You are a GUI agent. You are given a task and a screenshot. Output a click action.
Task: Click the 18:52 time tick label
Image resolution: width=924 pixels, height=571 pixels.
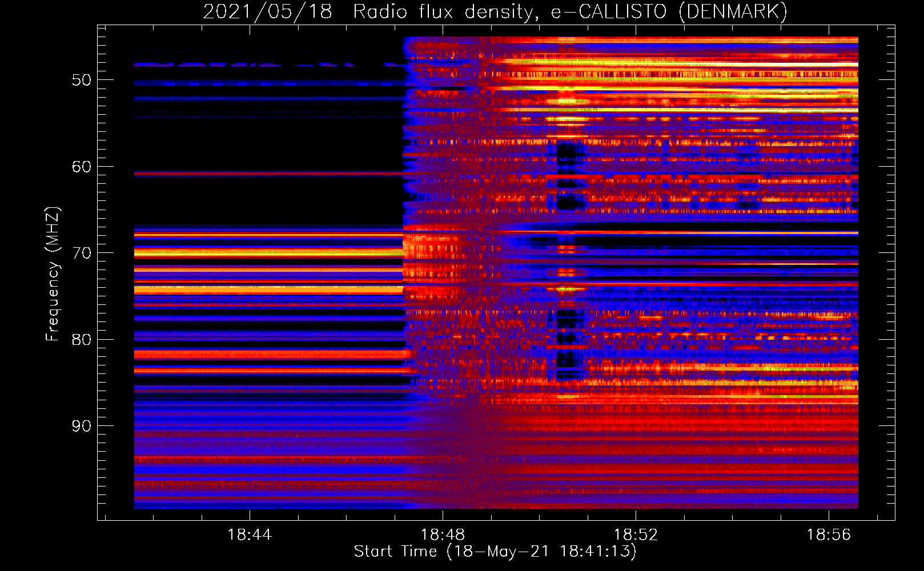636,535
